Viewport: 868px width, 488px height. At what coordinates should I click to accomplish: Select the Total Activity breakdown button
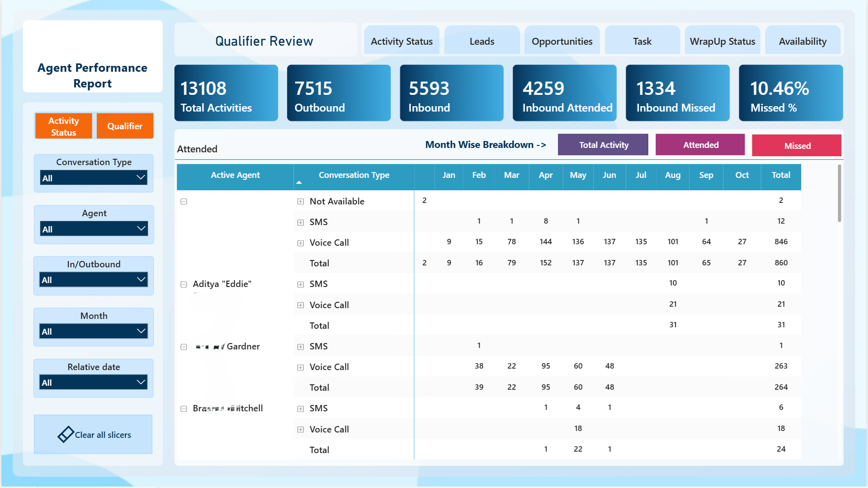point(603,145)
